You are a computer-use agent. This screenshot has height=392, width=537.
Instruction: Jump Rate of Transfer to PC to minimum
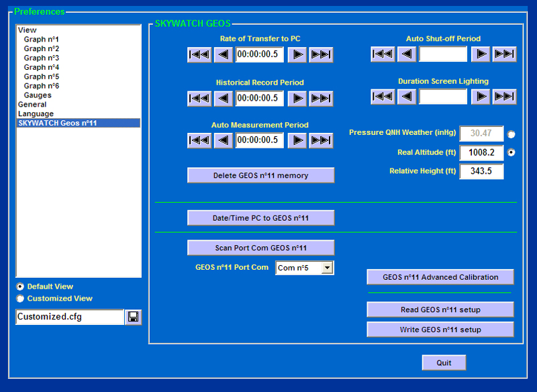(199, 55)
